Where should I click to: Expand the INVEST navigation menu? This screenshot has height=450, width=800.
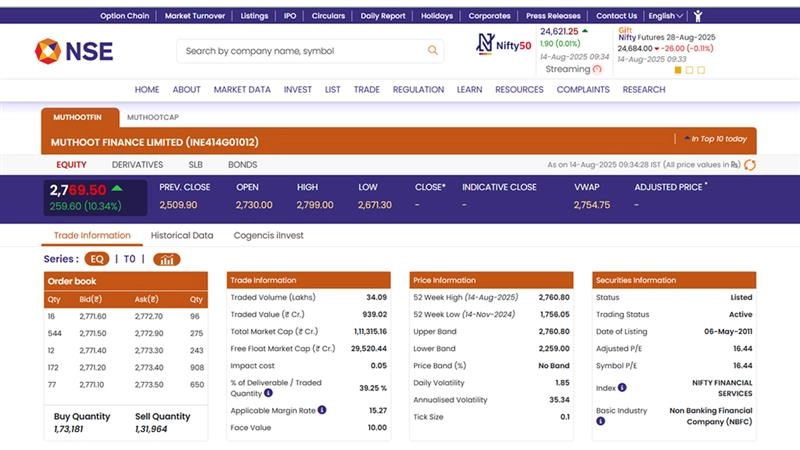[x=297, y=90]
